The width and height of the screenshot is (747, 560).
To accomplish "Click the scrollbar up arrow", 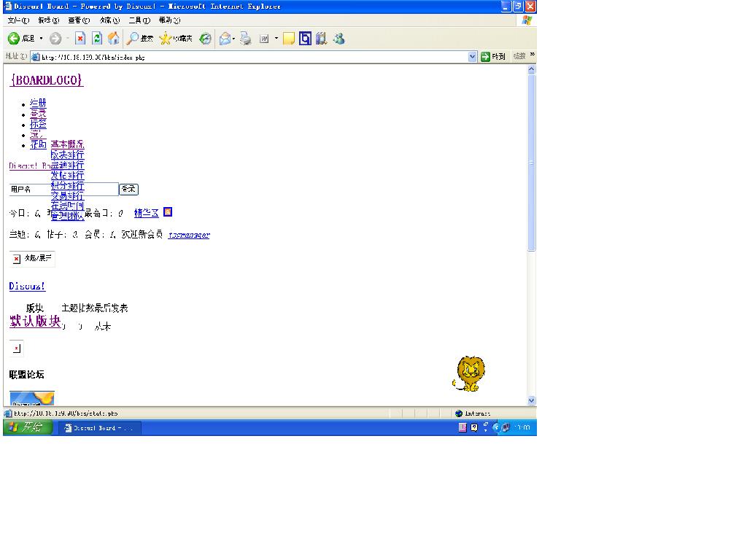I will (x=532, y=69).
